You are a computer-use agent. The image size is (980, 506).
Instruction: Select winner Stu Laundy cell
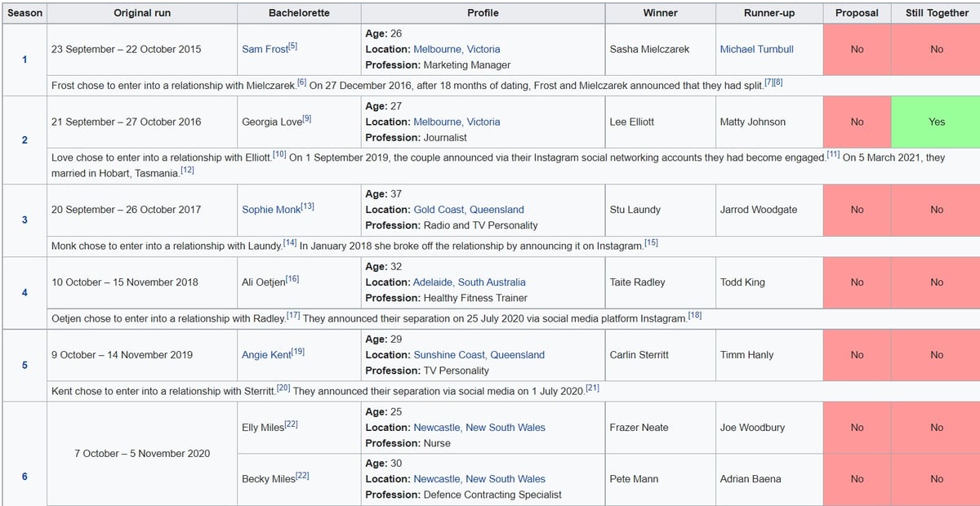click(660, 210)
